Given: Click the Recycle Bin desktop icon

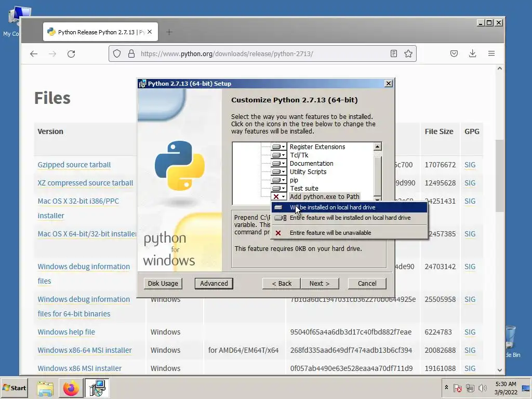Looking at the screenshot, I should click(x=512, y=341).
